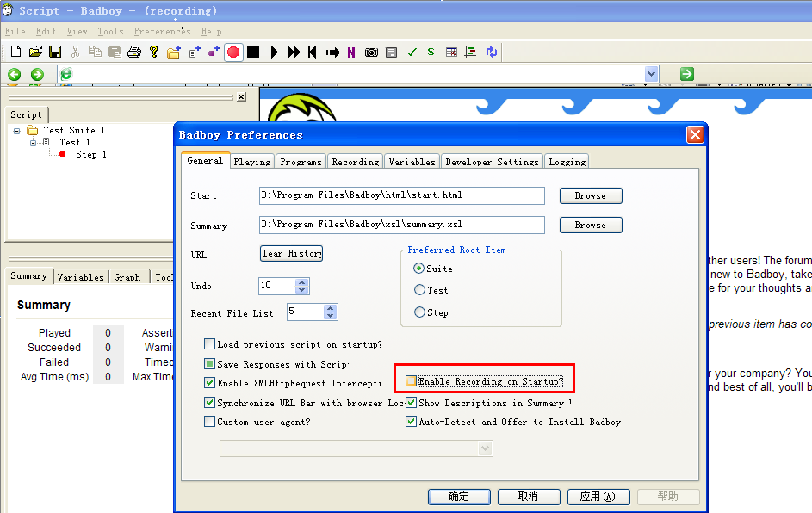Select the Test radio button
The height and width of the screenshot is (513, 812).
(419, 290)
